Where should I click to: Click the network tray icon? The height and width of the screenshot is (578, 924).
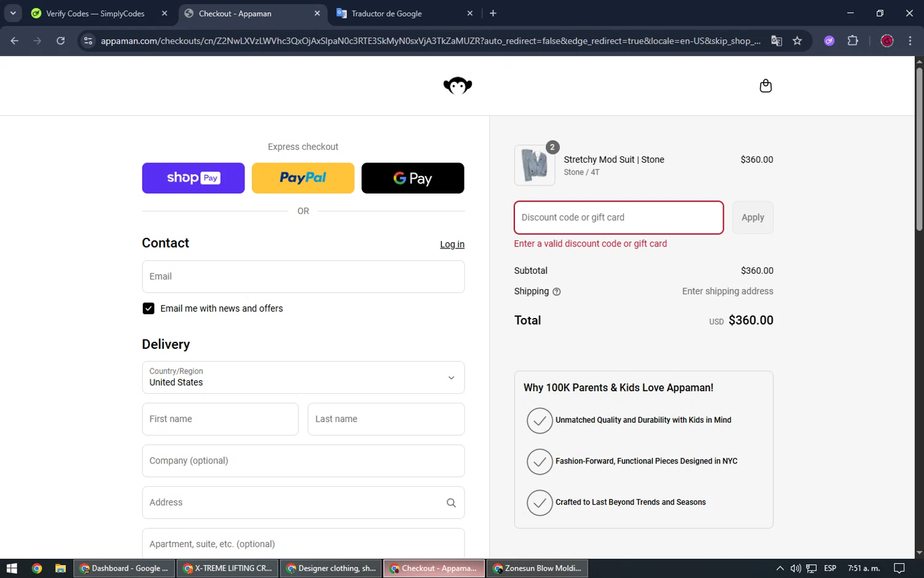811,568
